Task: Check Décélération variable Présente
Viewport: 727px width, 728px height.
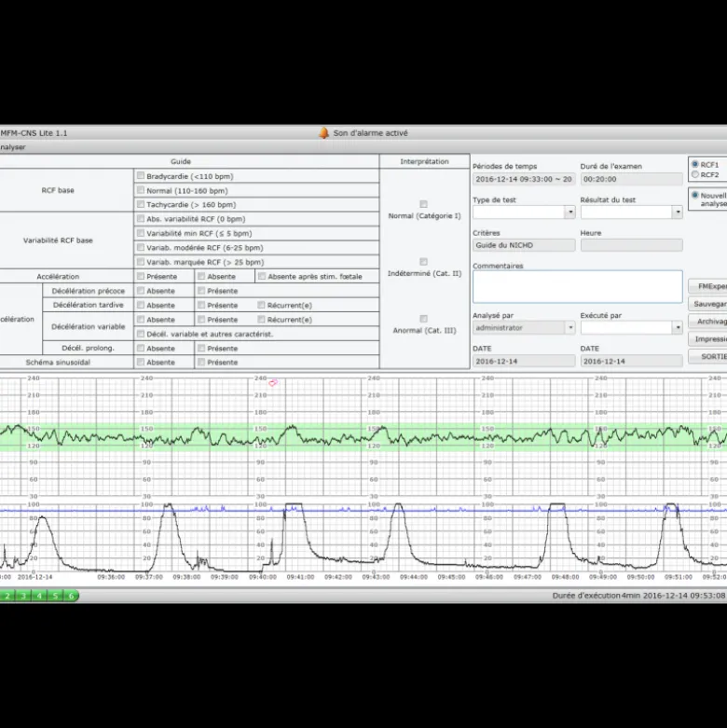Action: [201, 319]
